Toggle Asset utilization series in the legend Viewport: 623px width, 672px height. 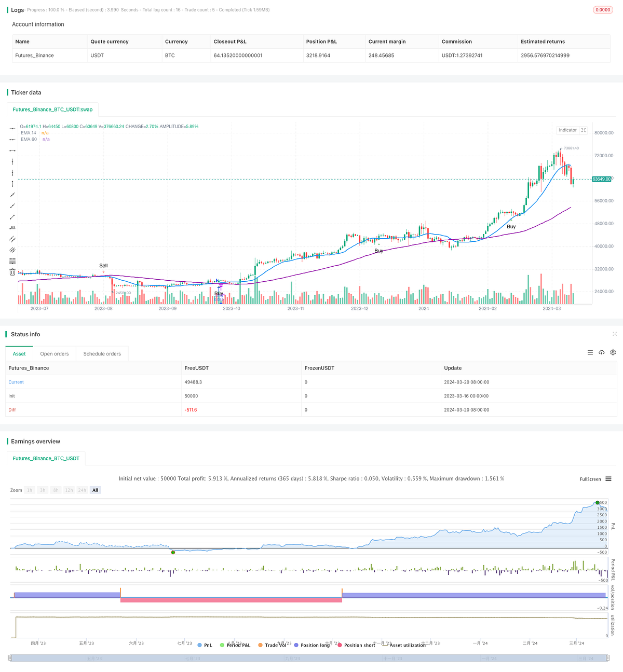(x=410, y=645)
